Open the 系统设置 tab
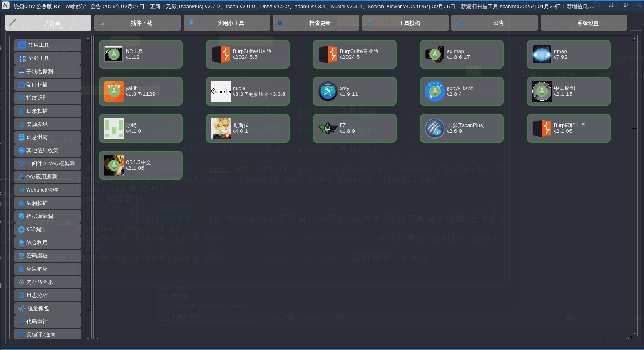Image resolution: width=644 pixels, height=350 pixels. pyautogui.click(x=584, y=23)
